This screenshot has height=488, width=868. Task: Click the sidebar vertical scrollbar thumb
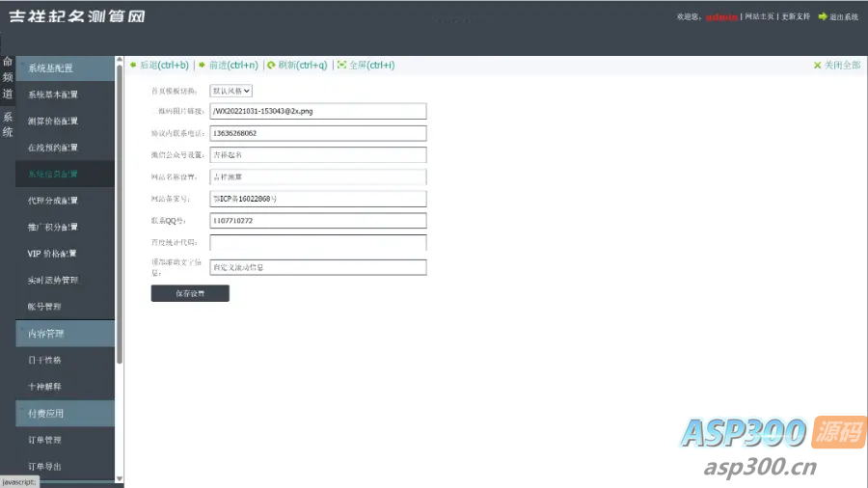click(x=120, y=215)
